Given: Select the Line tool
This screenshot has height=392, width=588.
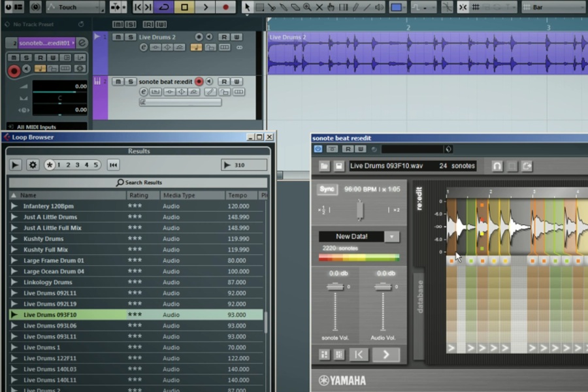Looking at the screenshot, I should [367, 7].
